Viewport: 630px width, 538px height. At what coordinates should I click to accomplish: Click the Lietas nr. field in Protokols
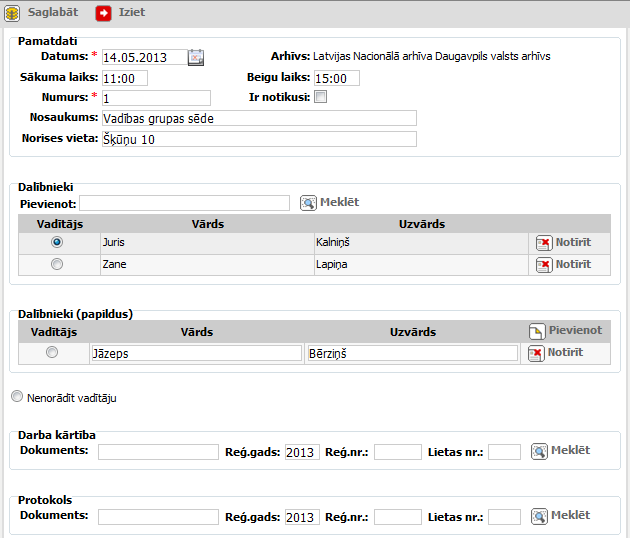pyautogui.click(x=504, y=517)
